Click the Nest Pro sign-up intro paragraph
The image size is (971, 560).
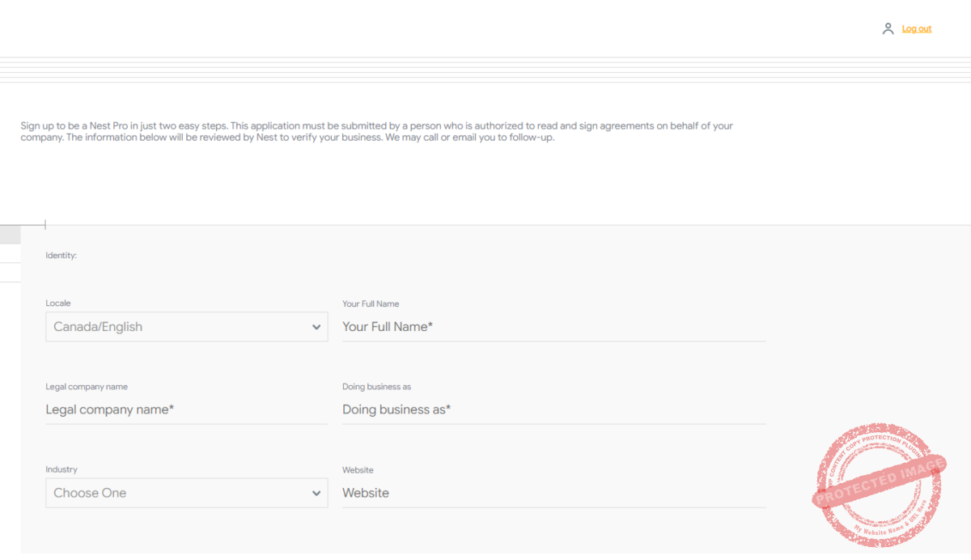pyautogui.click(x=376, y=131)
